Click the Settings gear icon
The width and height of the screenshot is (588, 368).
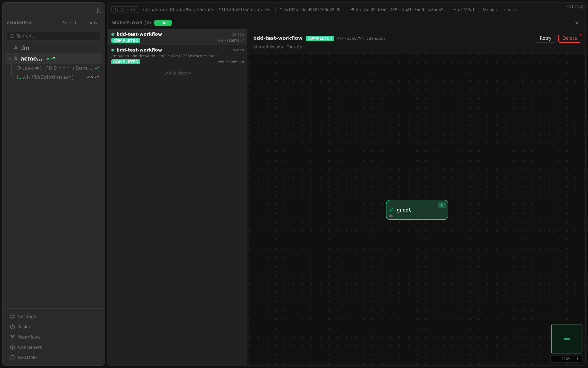coord(12,316)
